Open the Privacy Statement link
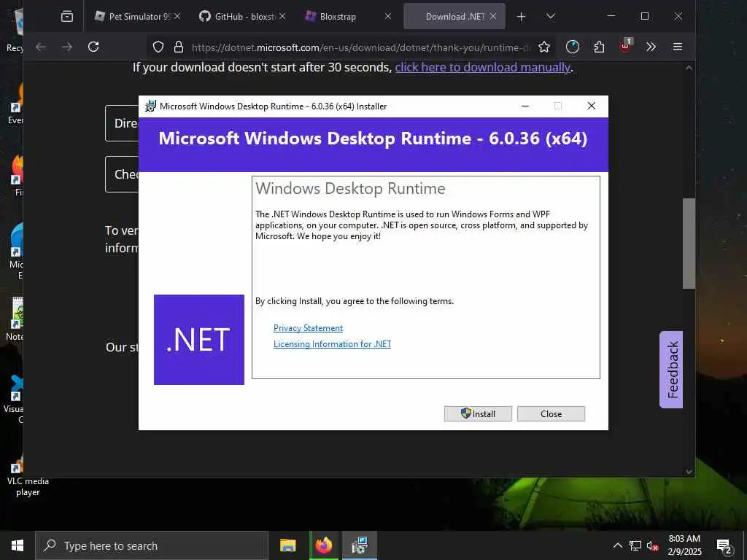This screenshot has height=560, width=747. [309, 328]
